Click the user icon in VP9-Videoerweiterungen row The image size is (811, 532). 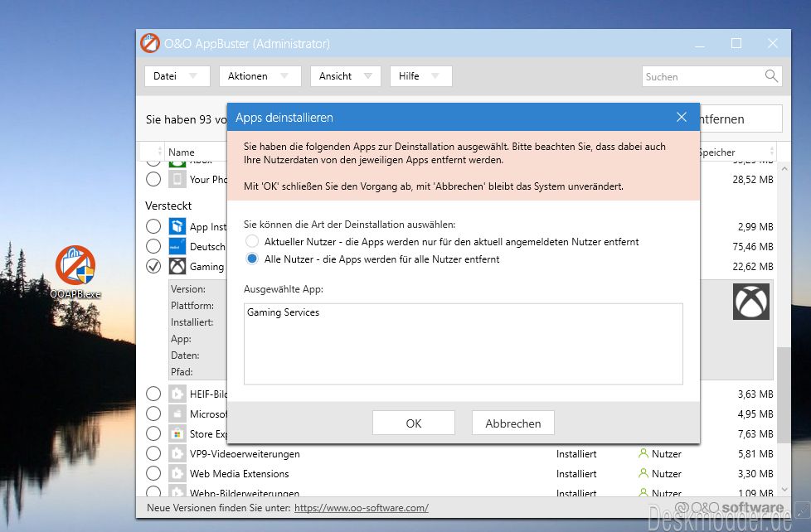pyautogui.click(x=643, y=453)
